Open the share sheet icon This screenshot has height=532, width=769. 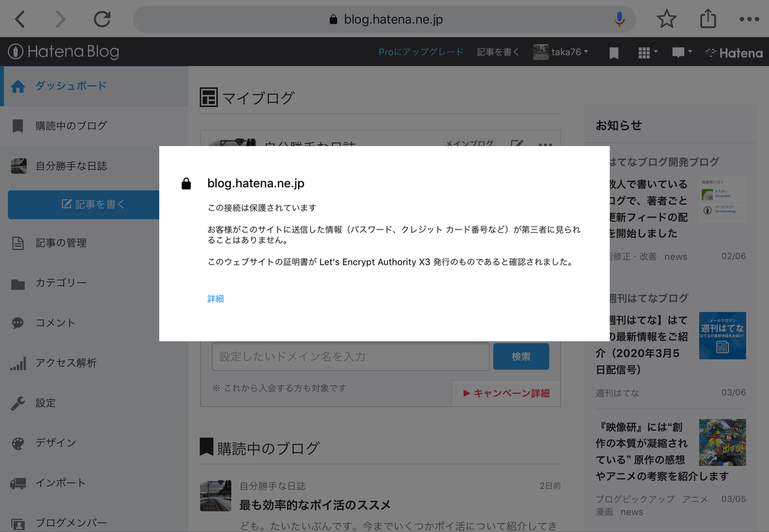pos(707,19)
